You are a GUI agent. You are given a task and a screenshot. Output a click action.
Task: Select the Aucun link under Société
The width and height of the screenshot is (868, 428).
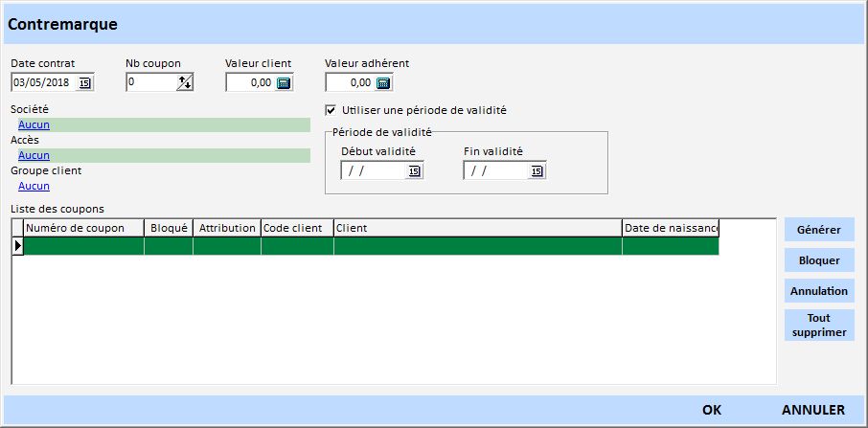point(34,124)
